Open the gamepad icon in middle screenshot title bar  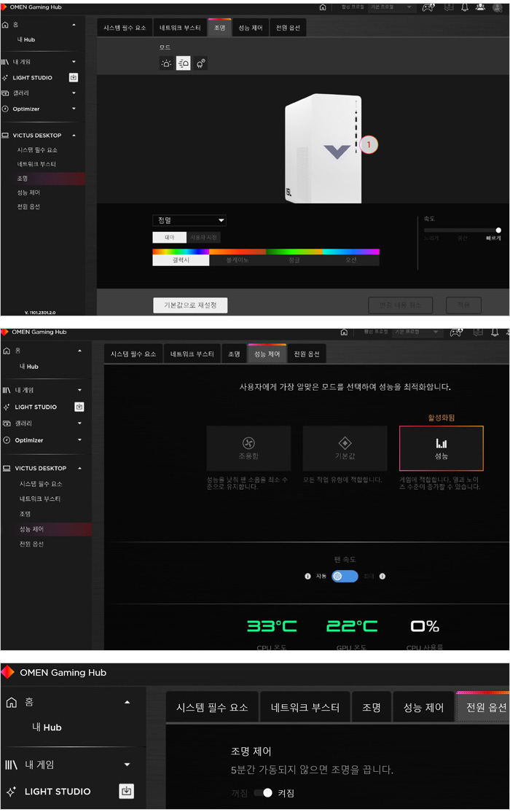click(456, 332)
